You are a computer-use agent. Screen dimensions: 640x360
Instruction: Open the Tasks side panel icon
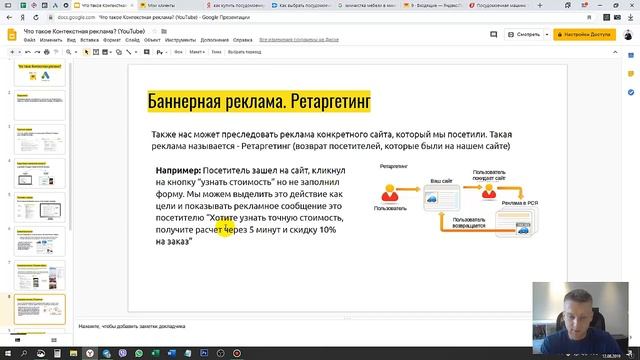point(631,92)
